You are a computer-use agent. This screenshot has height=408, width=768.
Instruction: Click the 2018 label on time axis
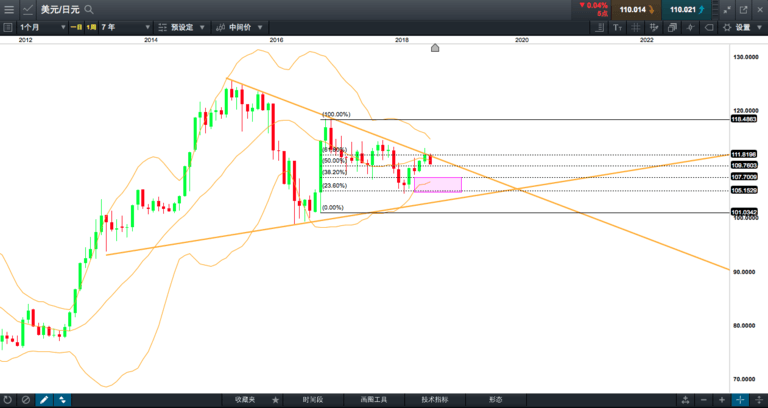(402, 40)
